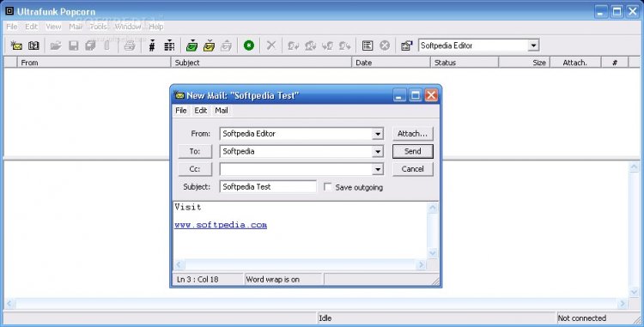
Task: Click the Cc: recipient button
Action: pos(195,169)
